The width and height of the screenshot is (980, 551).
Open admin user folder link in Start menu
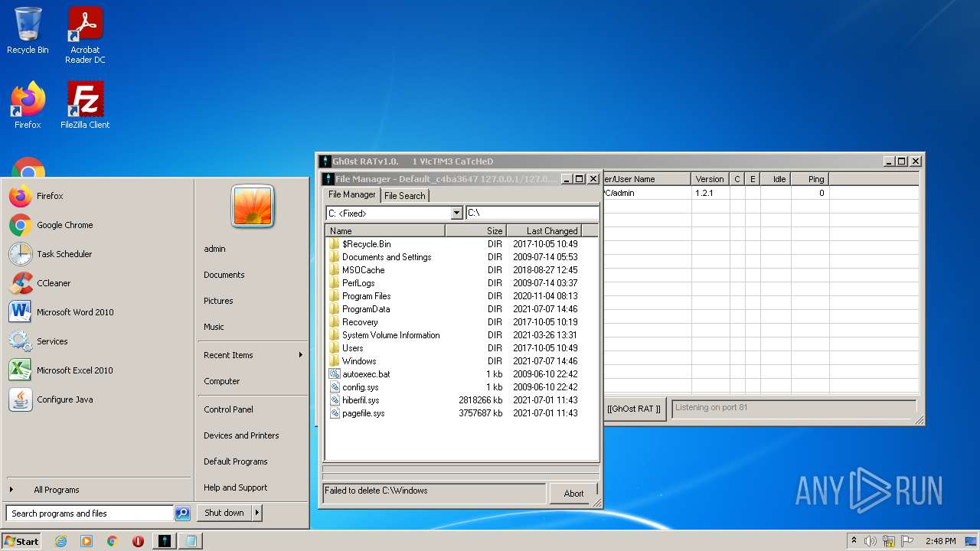(x=214, y=249)
